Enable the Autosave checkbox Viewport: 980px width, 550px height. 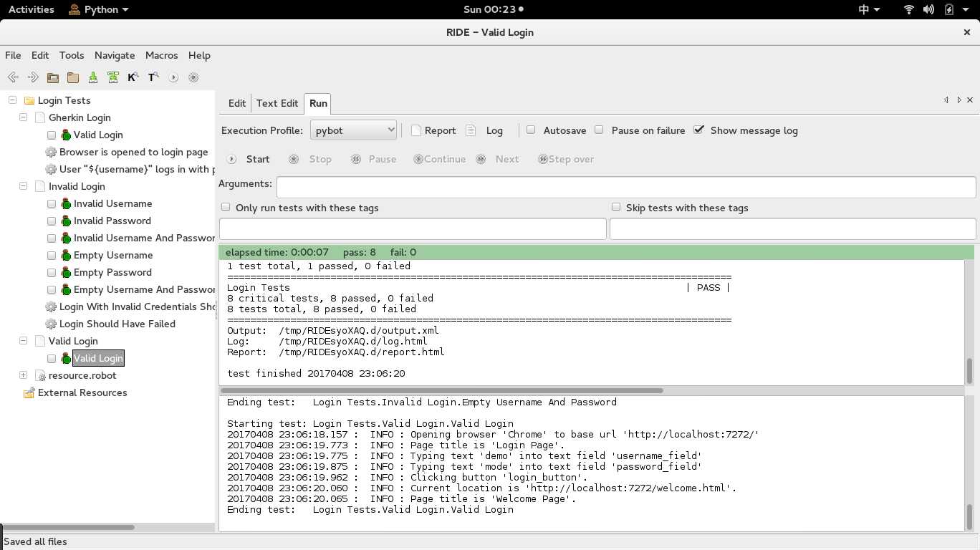[531, 130]
